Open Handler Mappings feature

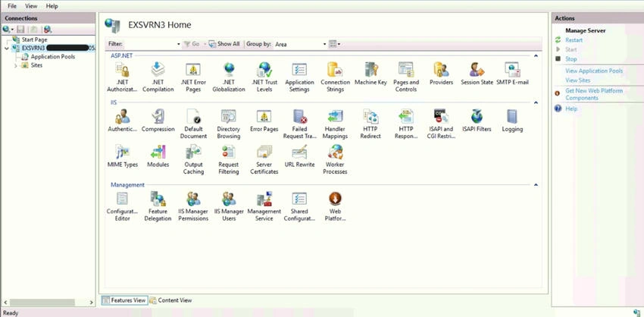point(335,124)
